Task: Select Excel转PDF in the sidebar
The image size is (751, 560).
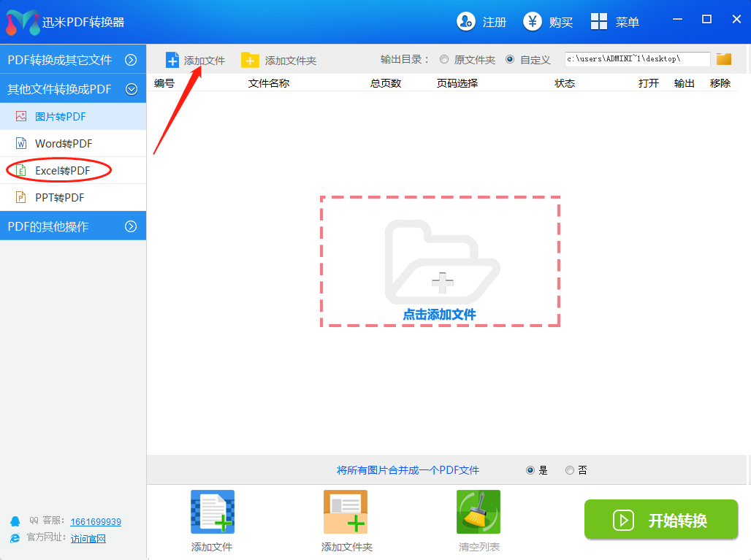Action: pyautogui.click(x=63, y=171)
